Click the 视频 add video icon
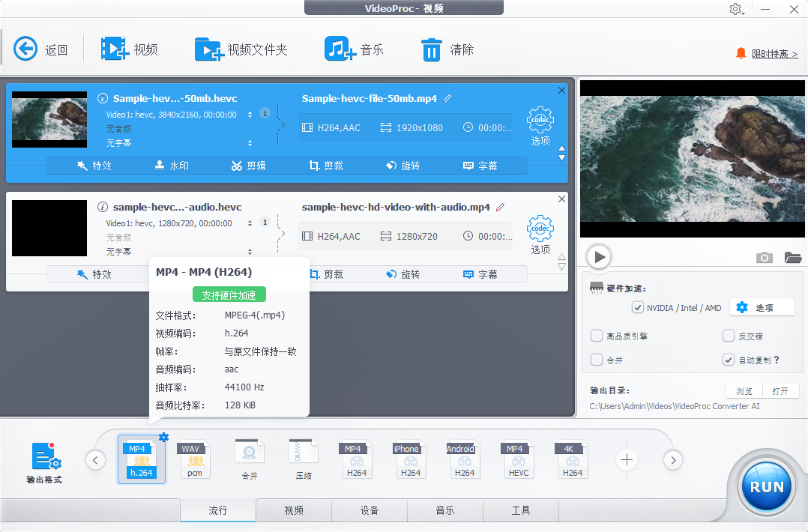This screenshot has height=532, width=808. [x=114, y=49]
